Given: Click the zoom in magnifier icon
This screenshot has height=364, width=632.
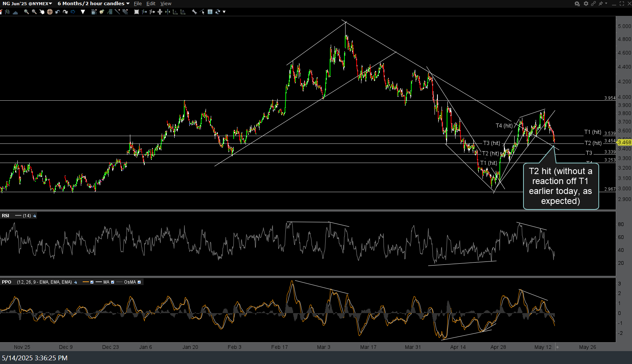Looking at the screenshot, I should click(26, 12).
